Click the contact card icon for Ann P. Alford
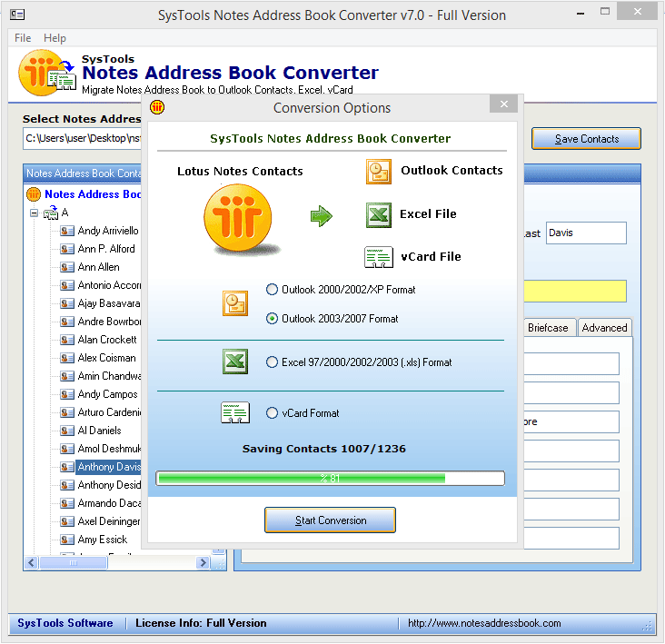Viewport: 665px width, 644px height. [67, 249]
